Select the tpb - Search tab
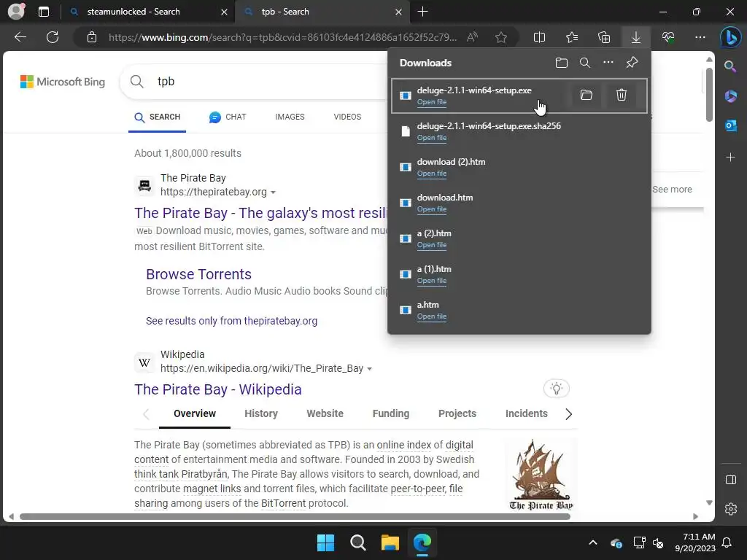 click(322, 12)
